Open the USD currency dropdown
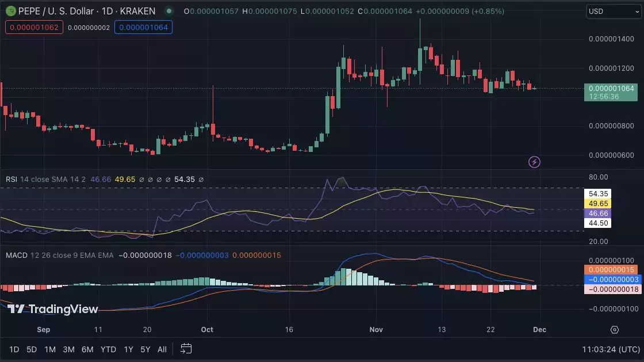The height and width of the screenshot is (362, 644). coord(614,12)
